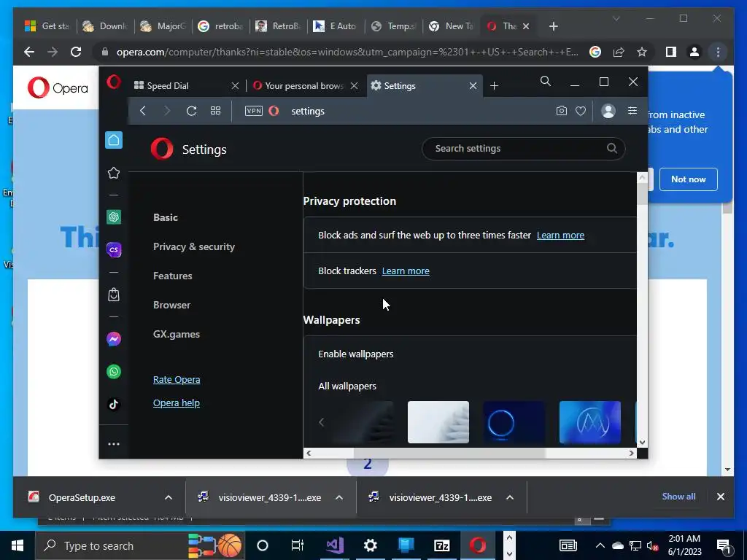747x560 pixels.
Task: Click Learn more about blocking ads
Action: click(560, 236)
